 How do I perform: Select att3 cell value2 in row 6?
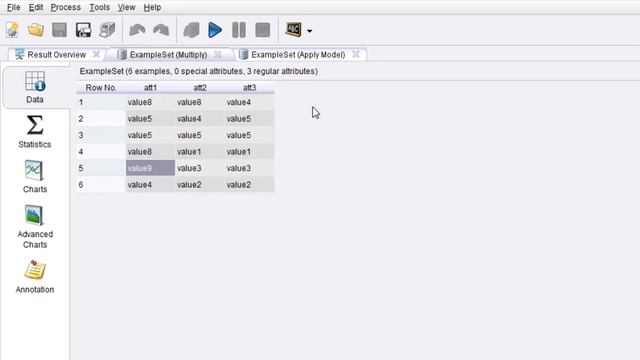(x=249, y=185)
